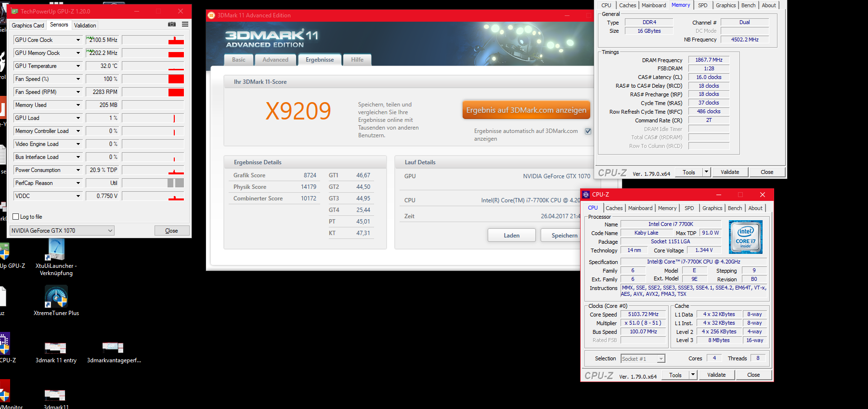Click the Fan Speed (RPM) sensor graph
868x409 pixels.
(x=153, y=92)
